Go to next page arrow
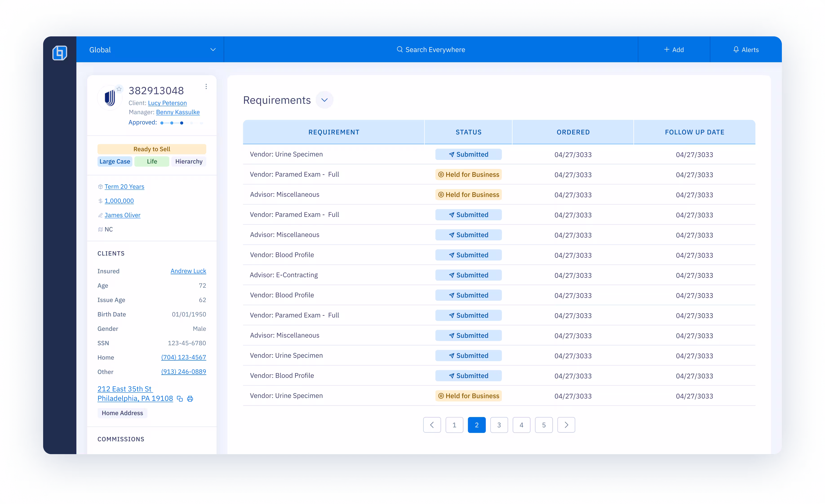 coord(566,425)
